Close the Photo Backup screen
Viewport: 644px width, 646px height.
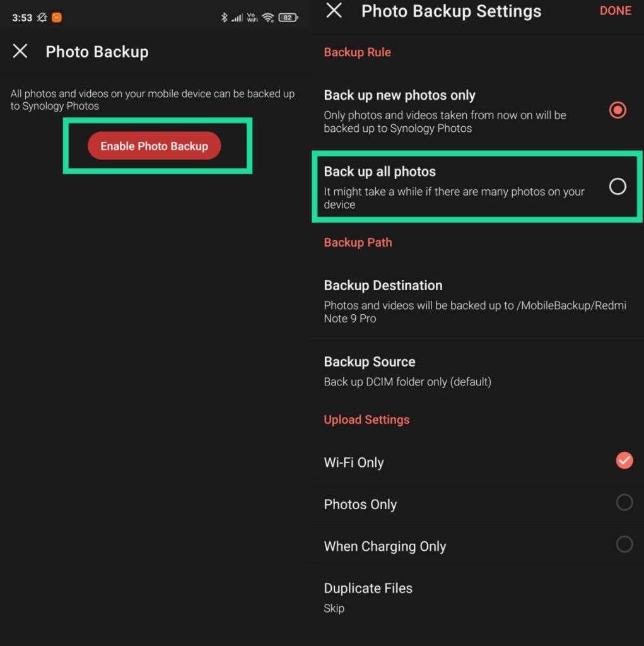coord(20,51)
